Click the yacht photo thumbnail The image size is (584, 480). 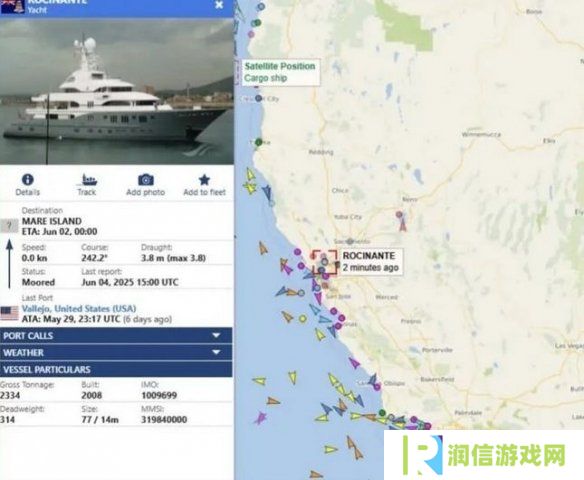[117, 91]
